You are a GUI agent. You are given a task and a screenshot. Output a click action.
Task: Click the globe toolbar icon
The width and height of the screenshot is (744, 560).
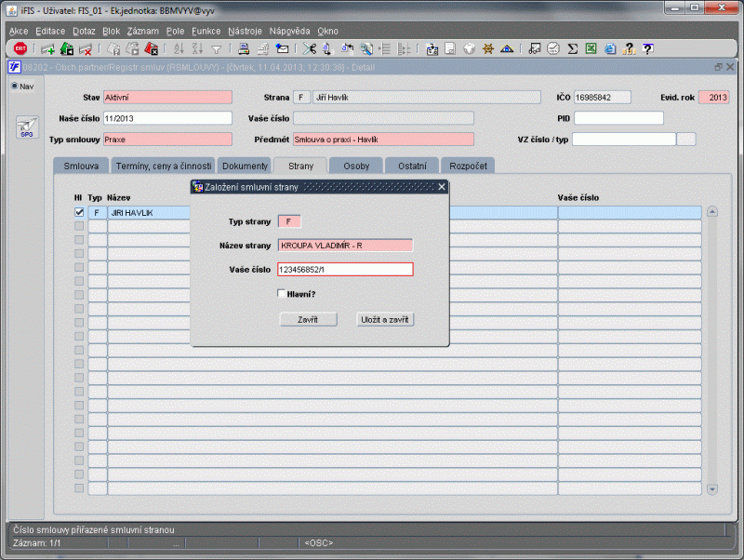click(x=469, y=48)
